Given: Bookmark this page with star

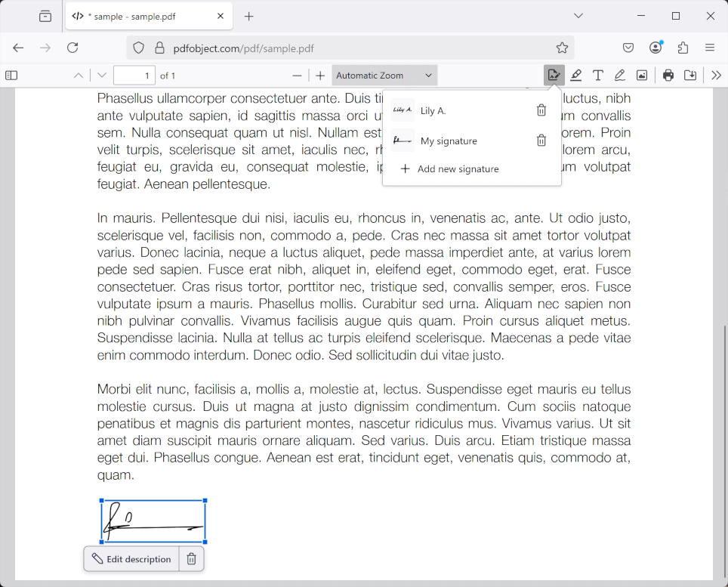Looking at the screenshot, I should [x=562, y=48].
